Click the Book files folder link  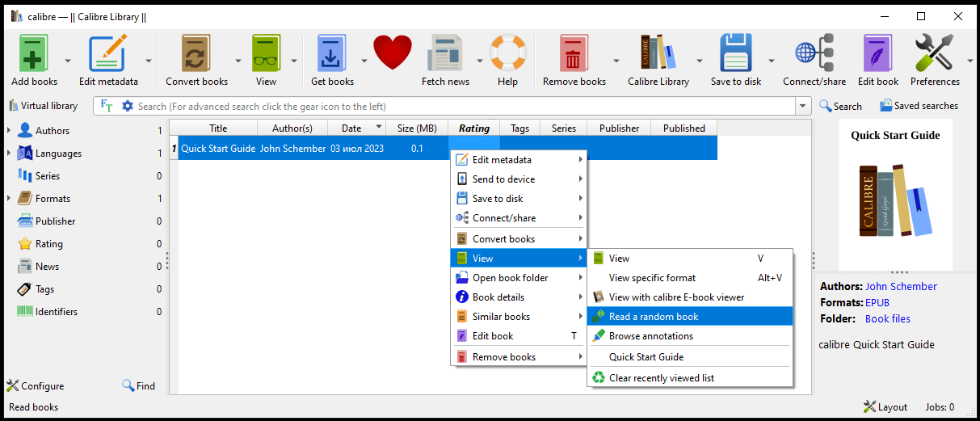pyautogui.click(x=887, y=318)
